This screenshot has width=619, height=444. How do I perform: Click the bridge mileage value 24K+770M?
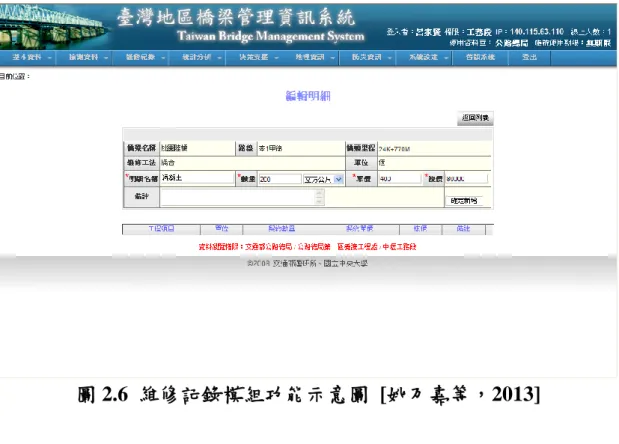[394, 149]
